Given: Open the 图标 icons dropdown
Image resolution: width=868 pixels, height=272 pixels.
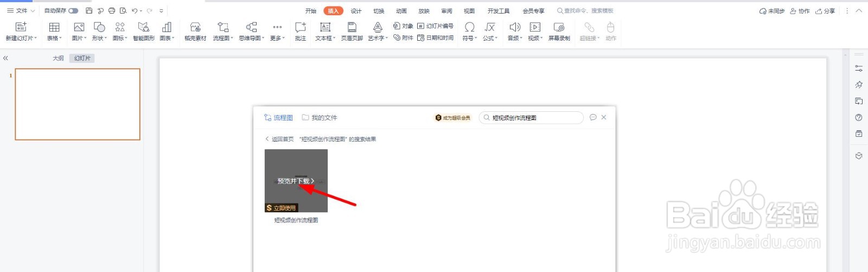Looking at the screenshot, I should click(x=120, y=31).
